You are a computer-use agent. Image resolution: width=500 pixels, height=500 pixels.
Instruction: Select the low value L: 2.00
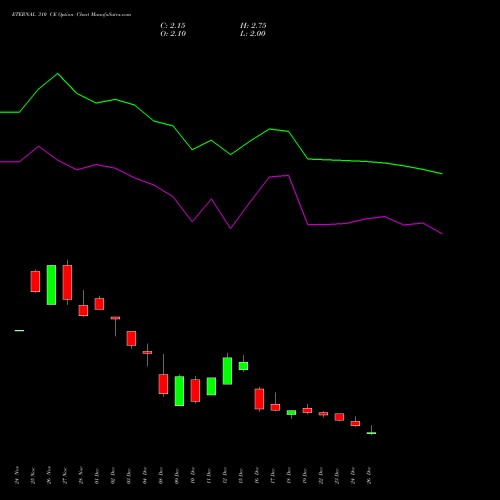tap(253, 34)
